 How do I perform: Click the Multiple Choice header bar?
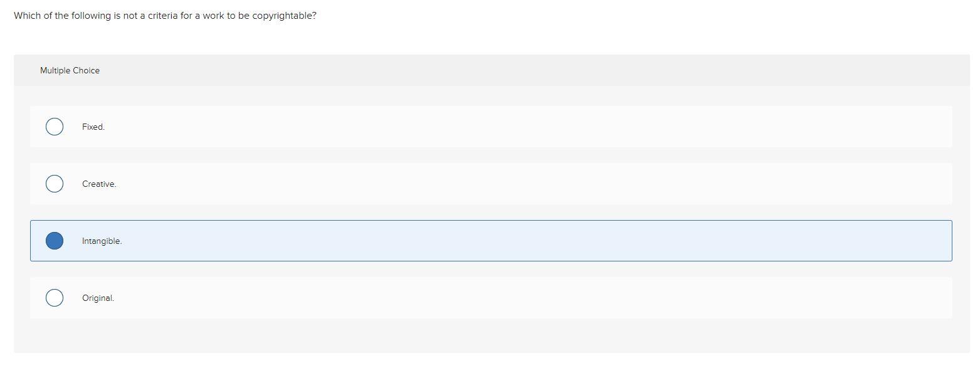click(70, 70)
